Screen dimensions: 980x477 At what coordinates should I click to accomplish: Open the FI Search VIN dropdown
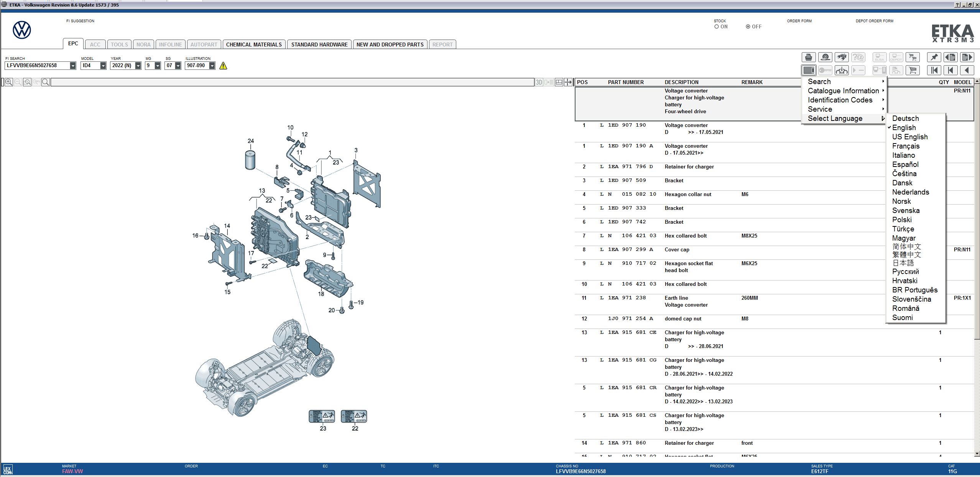73,66
